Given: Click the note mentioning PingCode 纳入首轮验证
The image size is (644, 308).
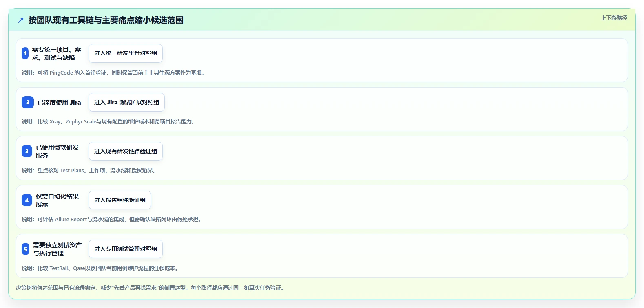Looking at the screenshot, I should 114,73.
